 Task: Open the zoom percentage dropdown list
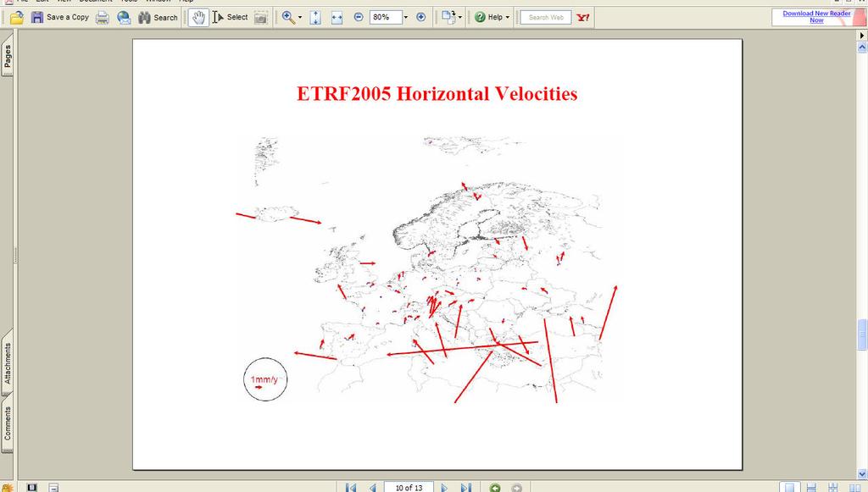tap(406, 17)
